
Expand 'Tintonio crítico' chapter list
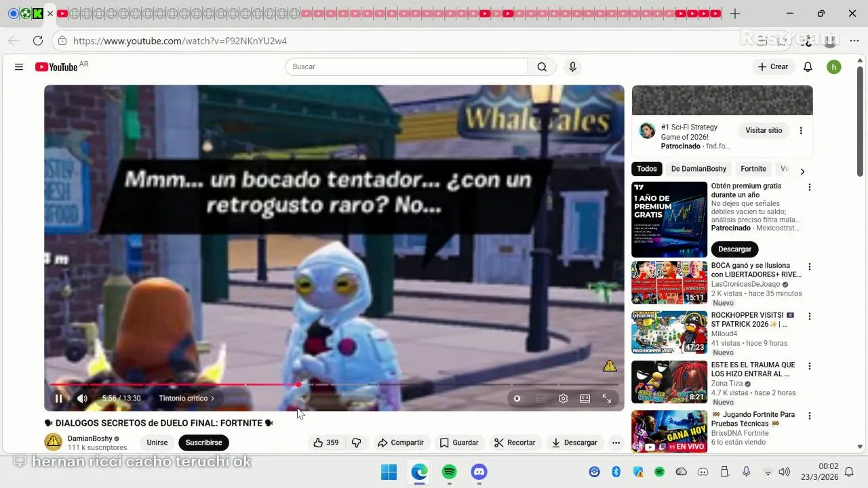[x=186, y=399]
